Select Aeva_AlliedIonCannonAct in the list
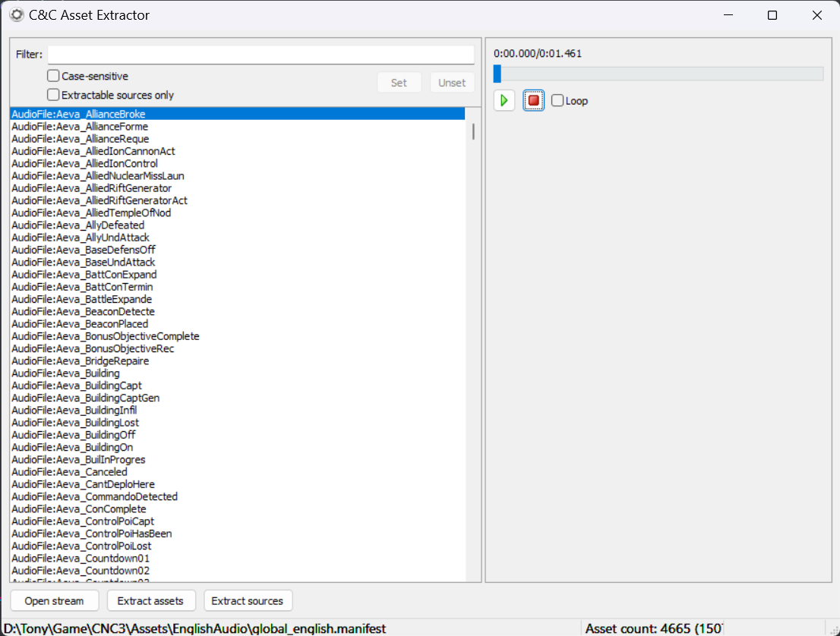The image size is (840, 636). 93,151
